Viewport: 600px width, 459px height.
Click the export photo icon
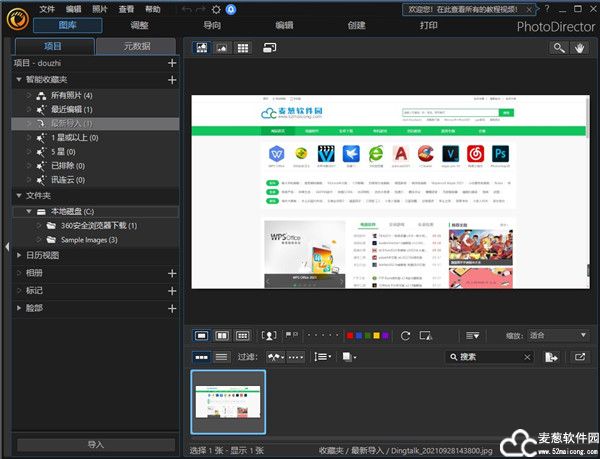click(x=551, y=357)
